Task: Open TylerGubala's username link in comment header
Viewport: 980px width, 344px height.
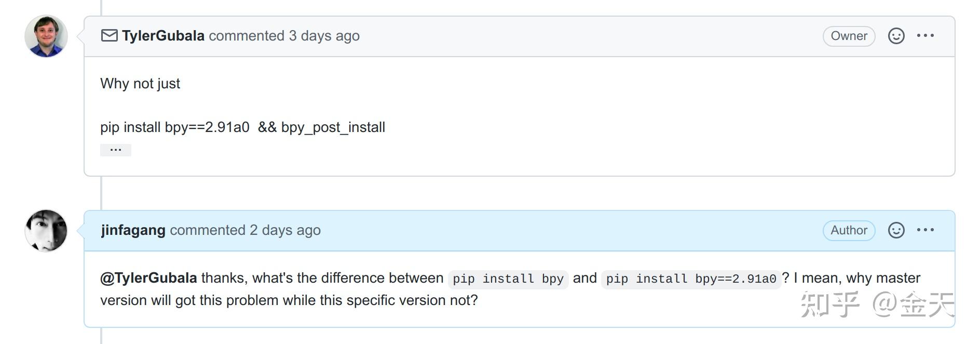Action: (x=163, y=36)
